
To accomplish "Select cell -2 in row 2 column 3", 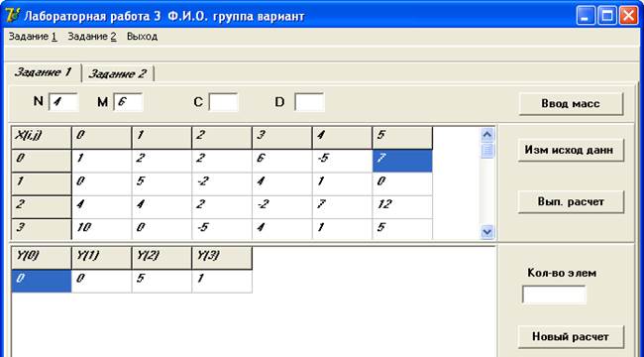I will (281, 207).
